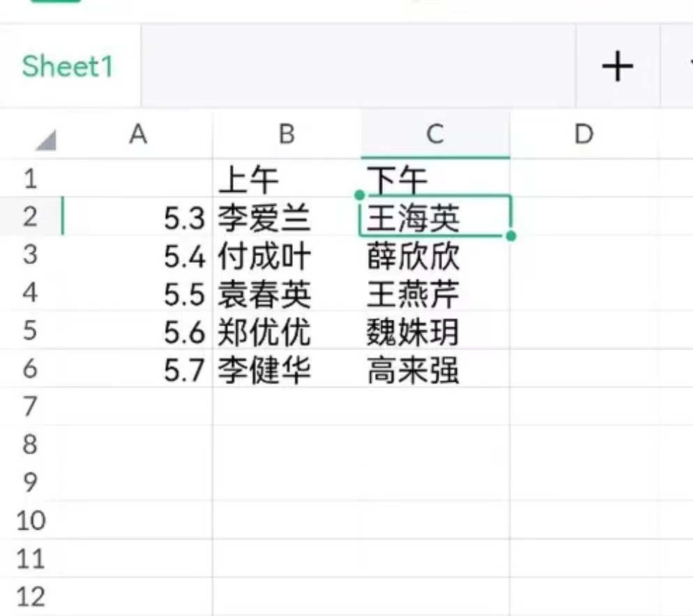Click the cell showing 5.7
The image size is (693, 616).
(x=137, y=369)
